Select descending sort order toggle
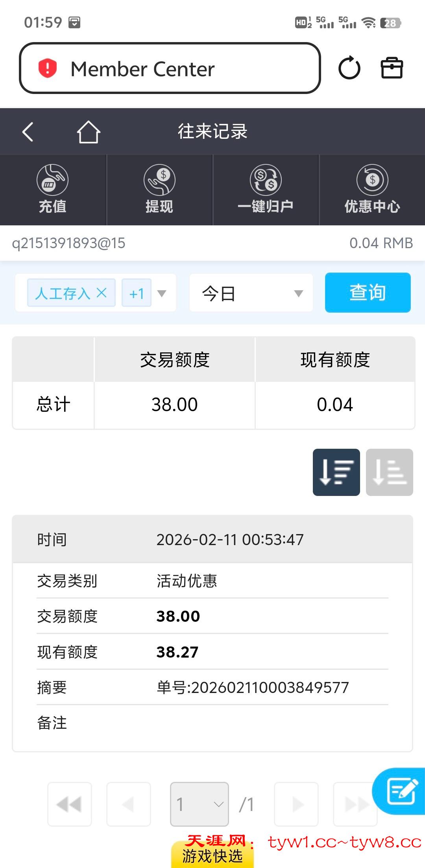This screenshot has width=425, height=868. pos(336,472)
